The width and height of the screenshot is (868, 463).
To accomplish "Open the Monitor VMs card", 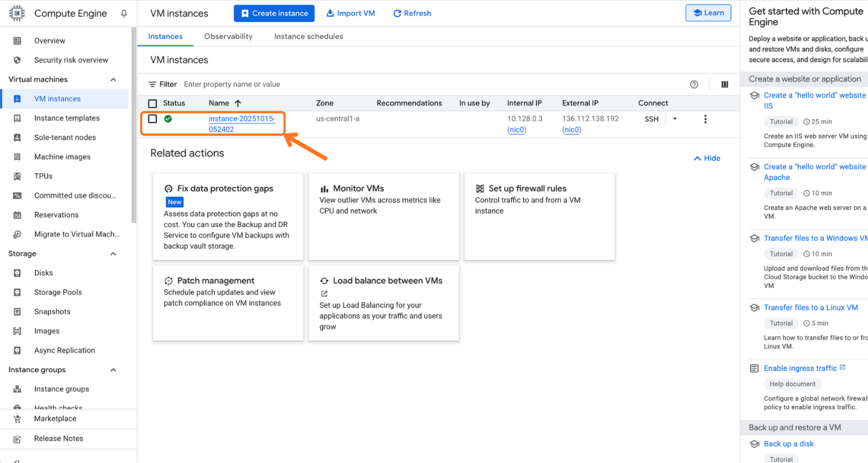I will click(384, 217).
